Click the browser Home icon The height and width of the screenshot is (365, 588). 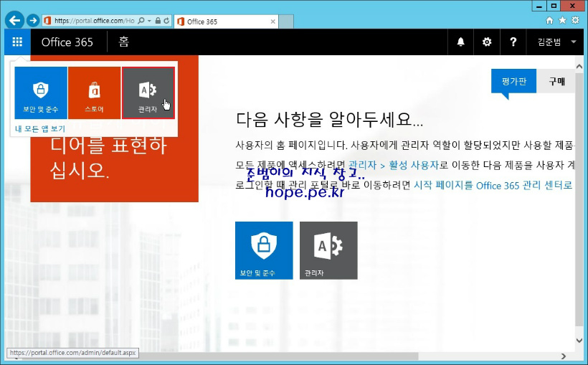pyautogui.click(x=549, y=20)
